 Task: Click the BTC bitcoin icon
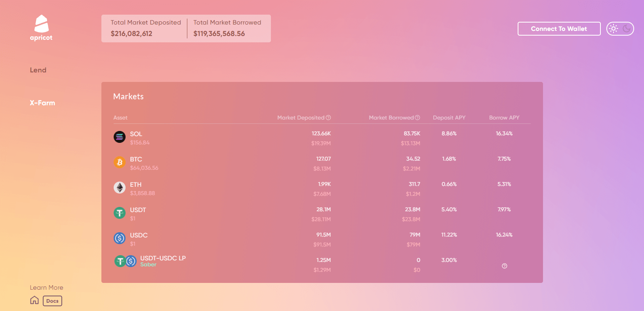(120, 162)
